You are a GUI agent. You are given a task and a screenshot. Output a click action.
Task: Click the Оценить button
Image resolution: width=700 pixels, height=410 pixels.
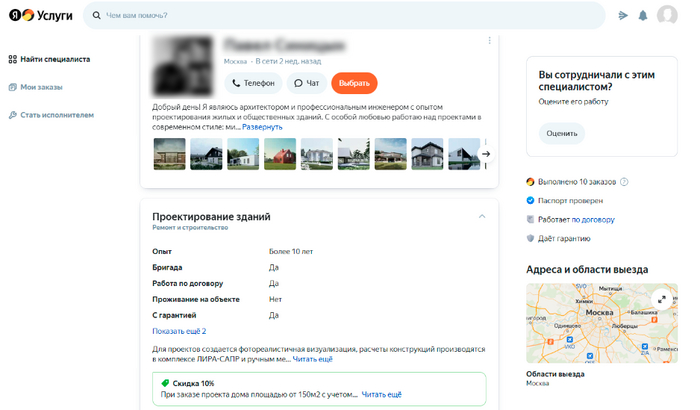pos(562,133)
